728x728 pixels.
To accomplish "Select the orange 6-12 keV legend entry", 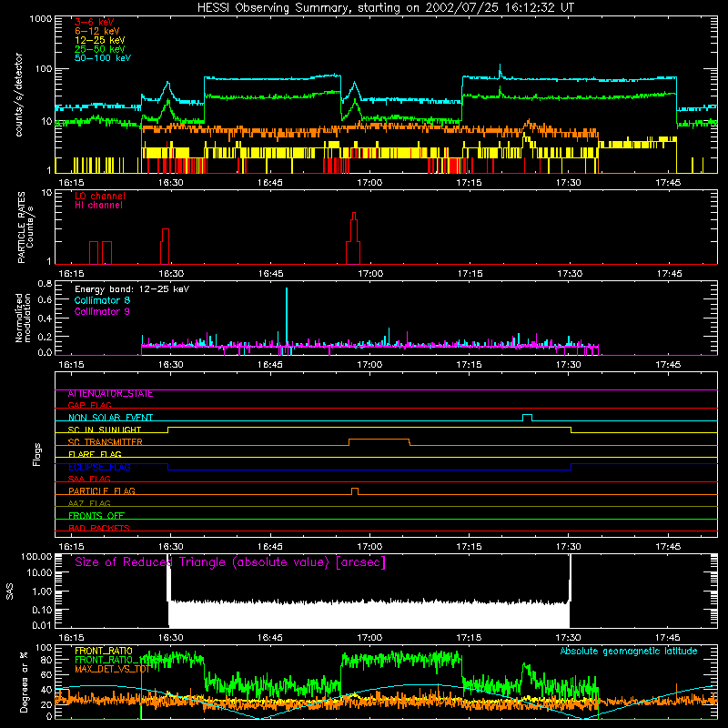I will pyautogui.click(x=97, y=31).
